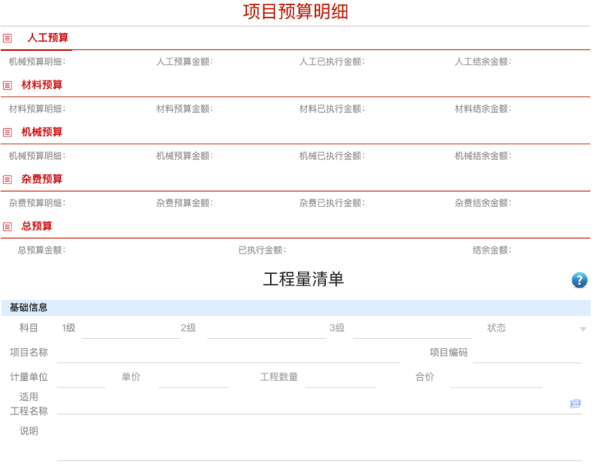
Task: Click the list icon beside 杂费预算
Action: [7, 179]
